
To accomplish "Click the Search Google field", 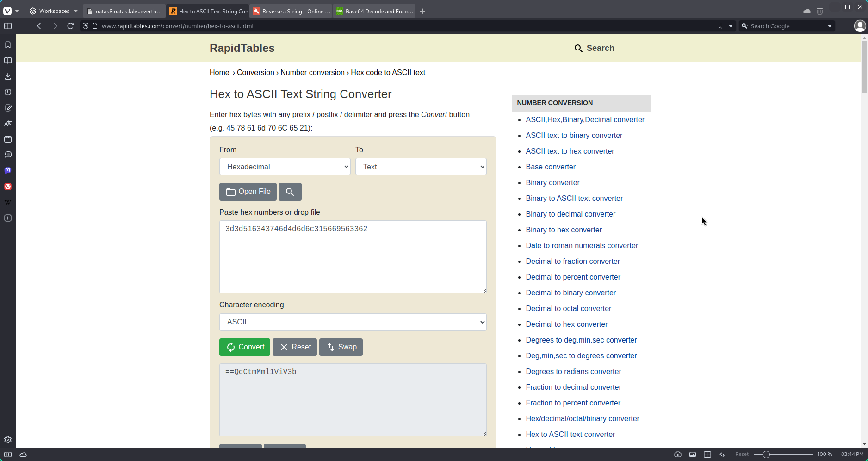I will pos(787,26).
